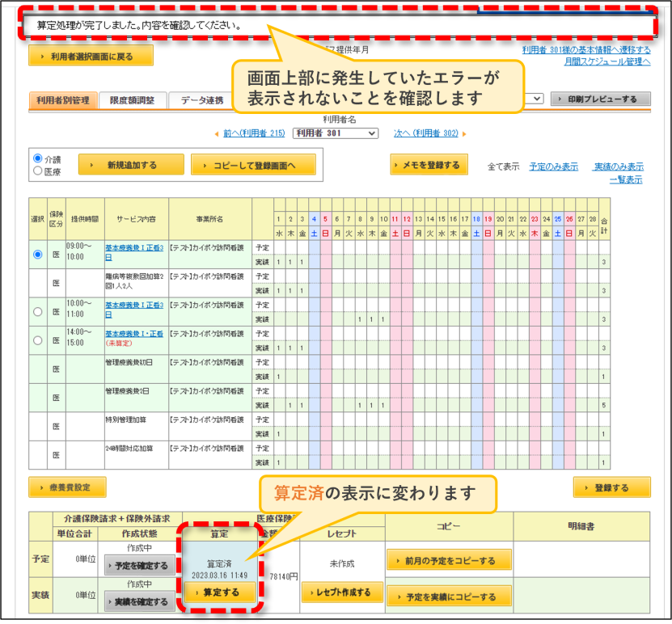Select the 10:00~11:00 service row radio
The width and height of the screenshot is (672, 624).
click(38, 311)
